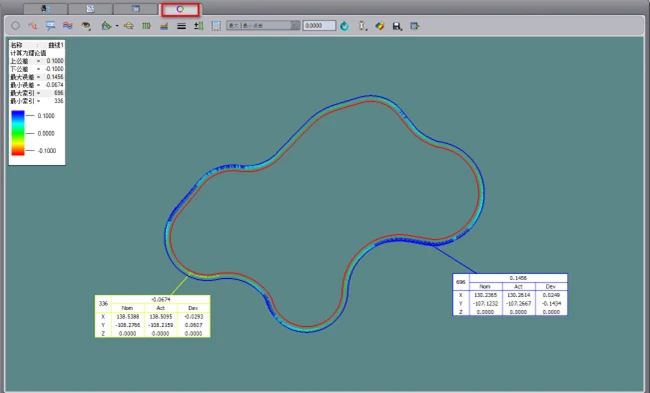
Task: Click the multicolor color-map icon
Action: 379,26
